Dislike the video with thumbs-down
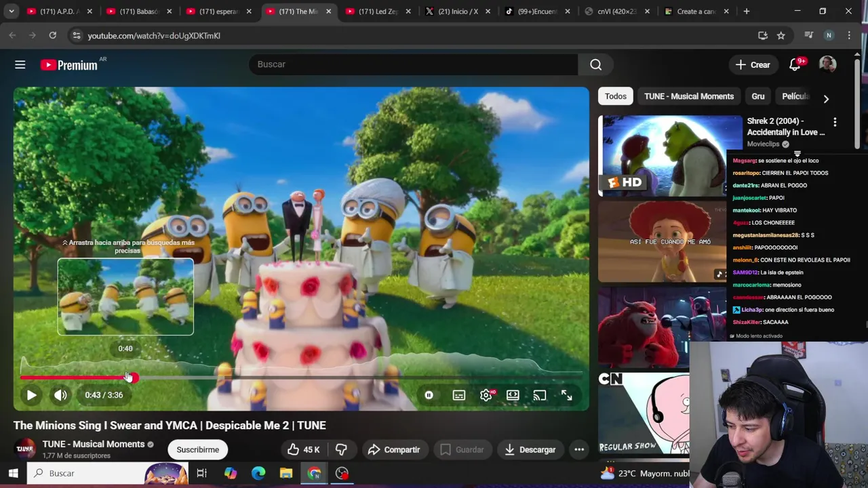Image resolution: width=868 pixels, height=488 pixels. click(x=341, y=449)
